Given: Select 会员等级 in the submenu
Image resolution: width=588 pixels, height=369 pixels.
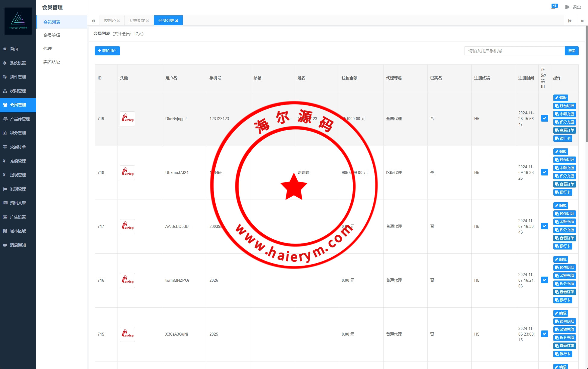Looking at the screenshot, I should 52,35.
